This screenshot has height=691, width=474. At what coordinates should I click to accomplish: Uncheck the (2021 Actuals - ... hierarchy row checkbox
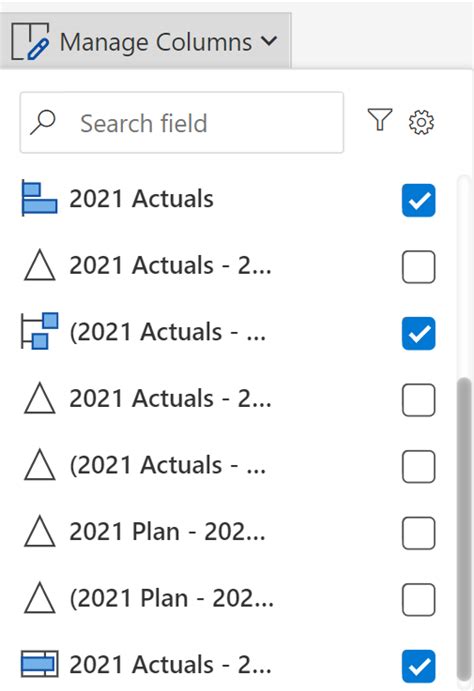click(x=418, y=334)
